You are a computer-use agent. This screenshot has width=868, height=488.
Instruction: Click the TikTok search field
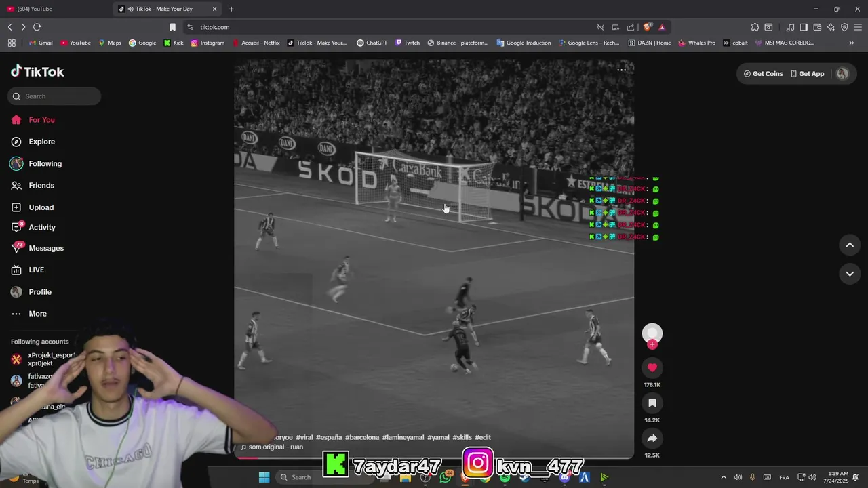[x=54, y=96]
